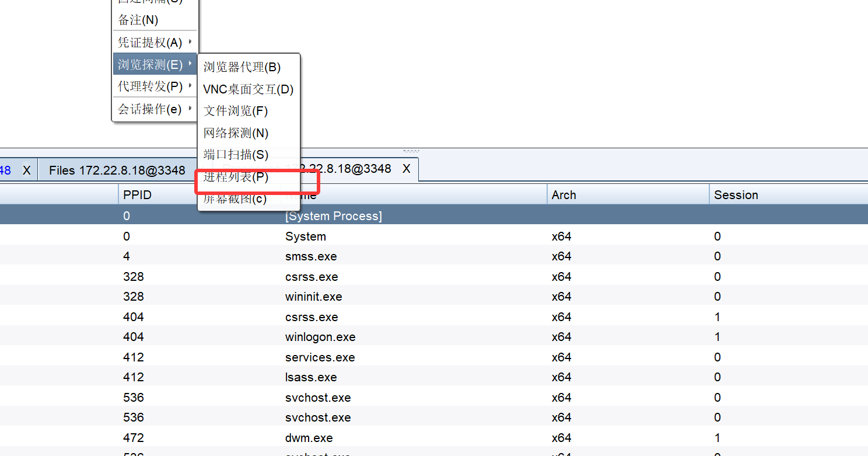Screen dimensions: 868x456
Task: Take a 屏幕截图(c) via the submenu
Action: [249, 199]
